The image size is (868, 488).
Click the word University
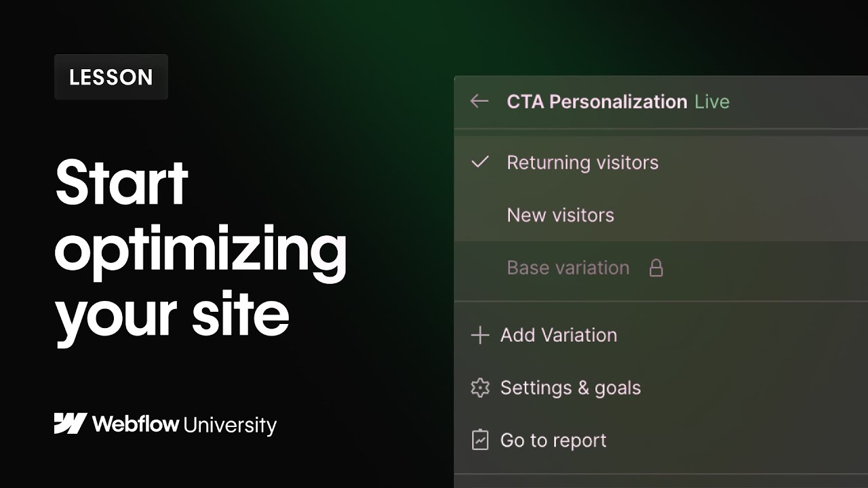[x=230, y=426]
